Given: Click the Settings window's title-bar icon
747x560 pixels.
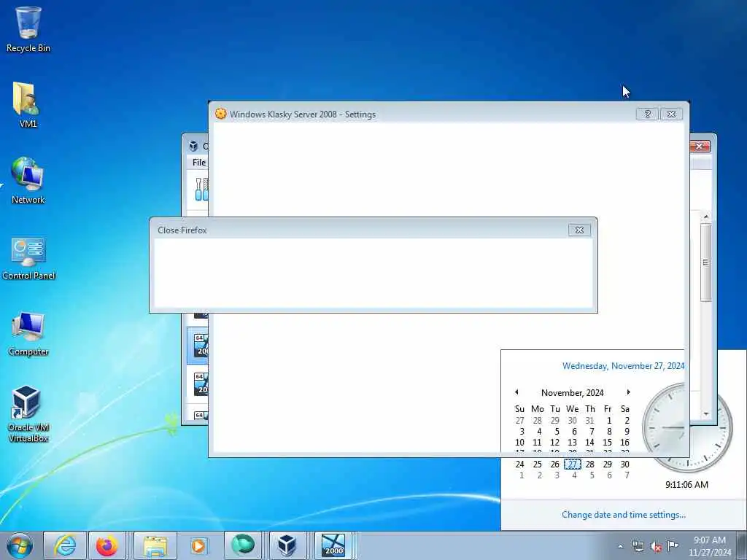Looking at the screenshot, I should point(220,114).
